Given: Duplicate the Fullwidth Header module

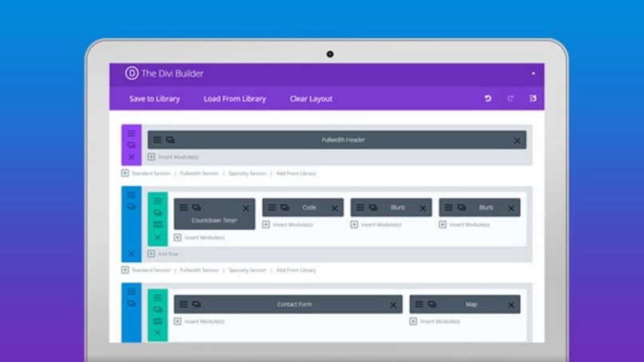Looking at the screenshot, I should 170,140.
